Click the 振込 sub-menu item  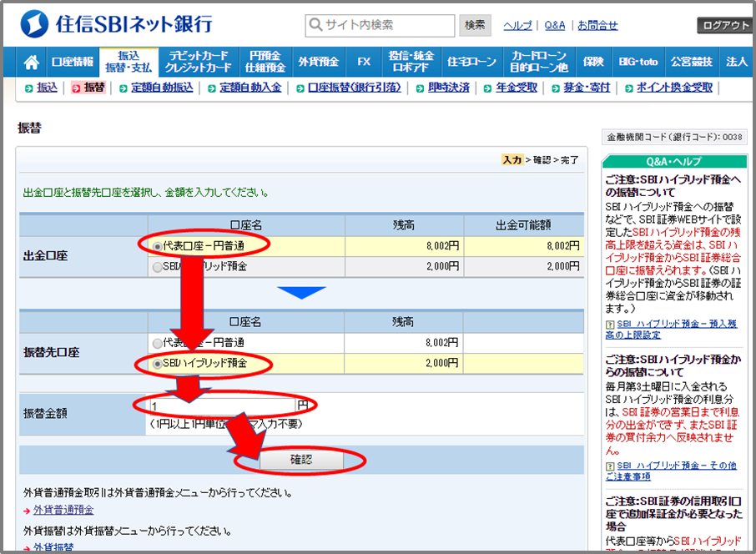(x=44, y=87)
